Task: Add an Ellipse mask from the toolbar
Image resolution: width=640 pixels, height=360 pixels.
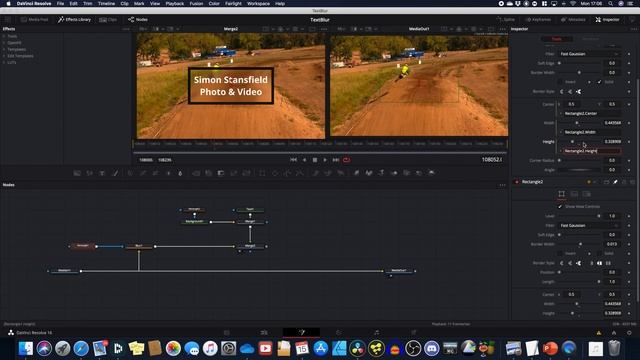Action: 275,173
